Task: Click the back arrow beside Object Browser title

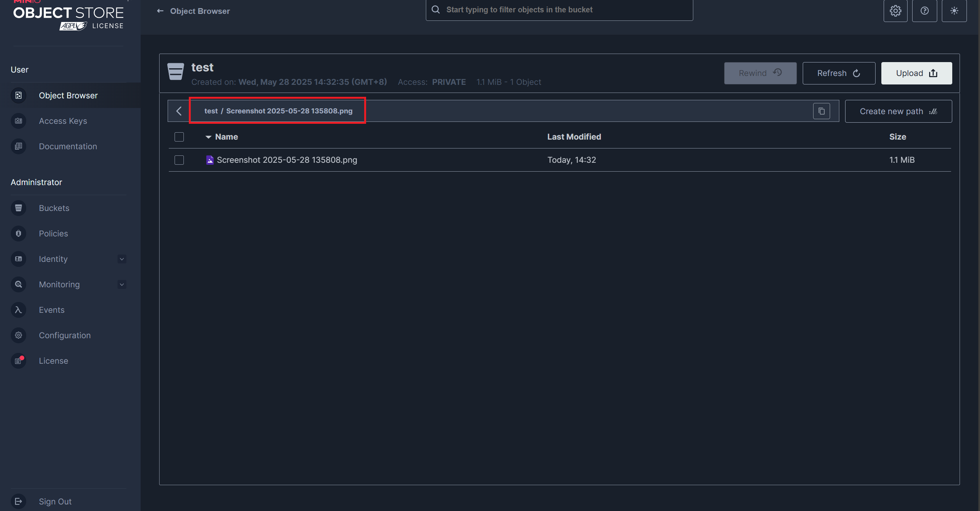Action: [x=160, y=11]
